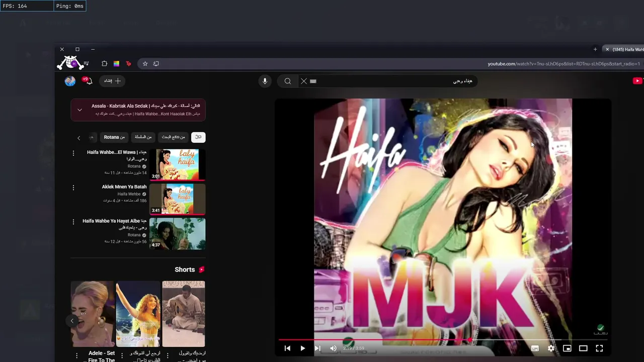Image resolution: width=644 pixels, height=362 pixels.
Task: Click the Create (إنشاء) button
Action: coord(112,81)
